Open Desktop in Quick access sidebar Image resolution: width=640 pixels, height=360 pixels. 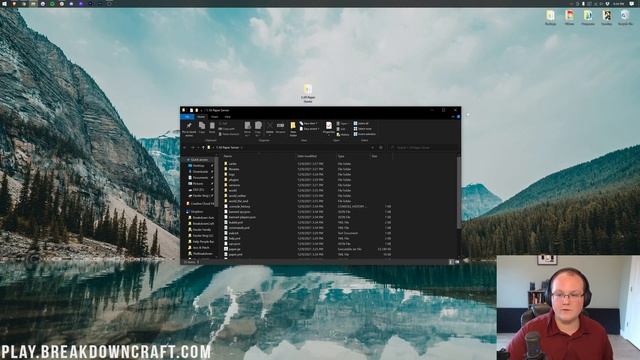point(198,166)
